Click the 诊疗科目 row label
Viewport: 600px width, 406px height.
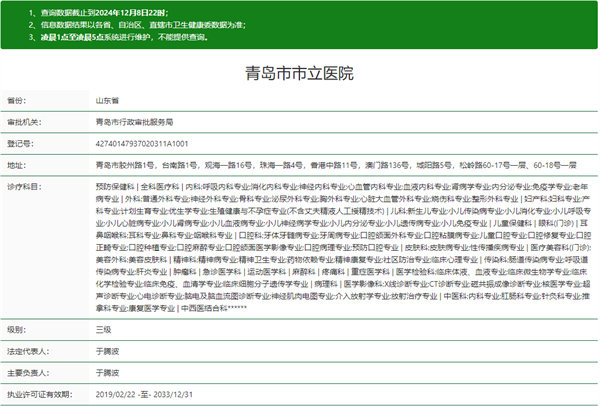[x=22, y=187]
